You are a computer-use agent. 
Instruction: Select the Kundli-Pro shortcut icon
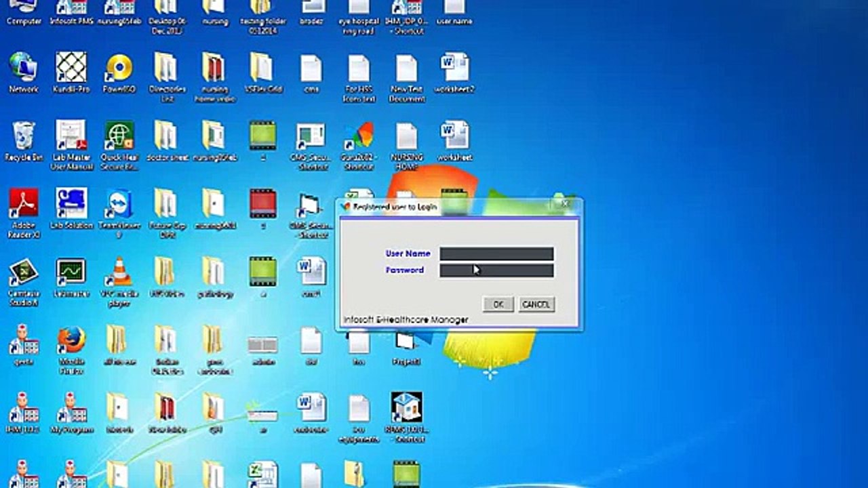pos(71,73)
